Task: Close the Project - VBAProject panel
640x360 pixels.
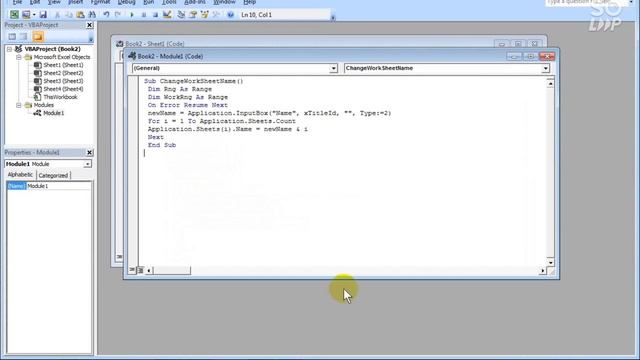Action: pos(89,25)
